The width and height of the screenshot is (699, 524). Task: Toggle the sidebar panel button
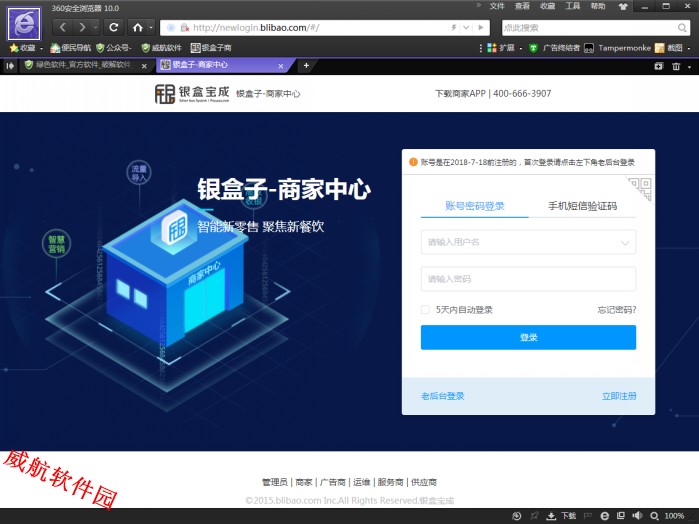[10, 66]
